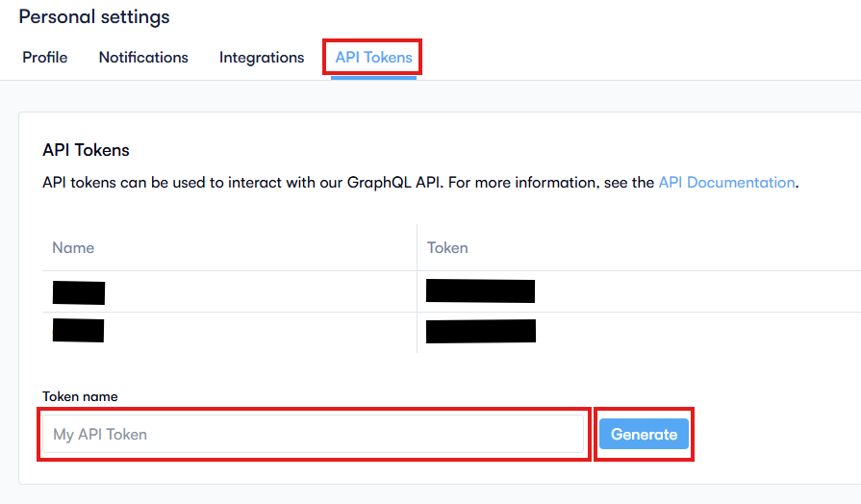Focus the Token name input field

click(x=314, y=435)
